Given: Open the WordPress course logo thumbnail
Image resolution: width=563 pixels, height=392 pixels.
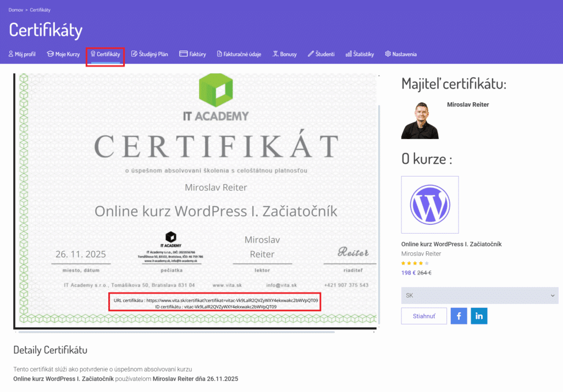Looking at the screenshot, I should click(430, 204).
